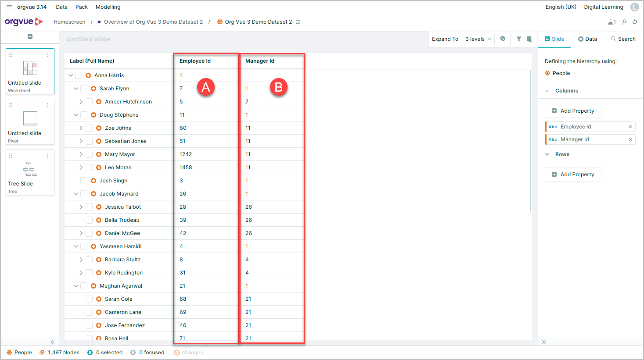Check the Sarah Cole checkbox

coord(89,299)
